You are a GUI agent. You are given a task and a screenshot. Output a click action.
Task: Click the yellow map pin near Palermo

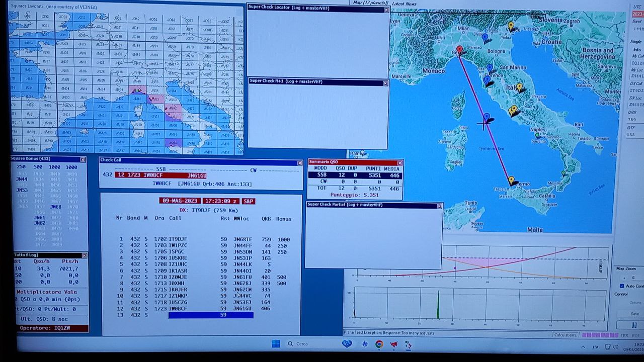coord(511,180)
